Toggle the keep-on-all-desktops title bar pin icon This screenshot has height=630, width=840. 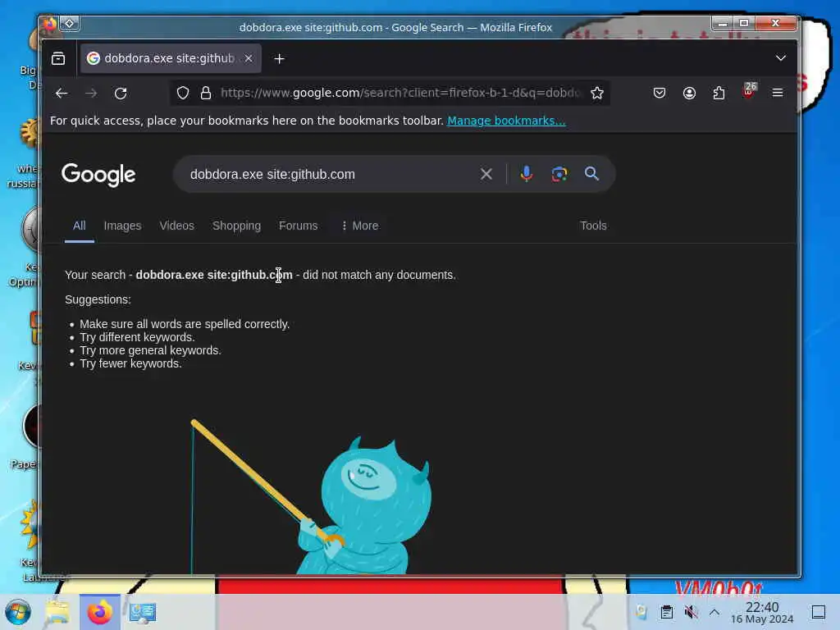(x=70, y=24)
